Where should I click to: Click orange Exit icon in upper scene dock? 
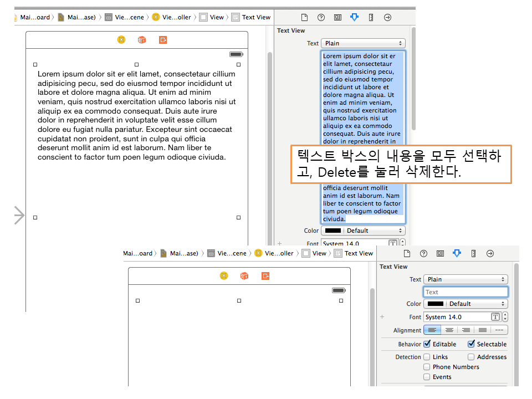[163, 40]
